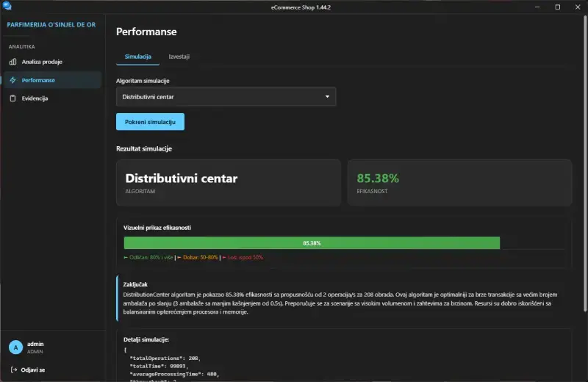Click the Dobar: 50-80% legend
This screenshot has height=382, width=588.
tap(198, 258)
